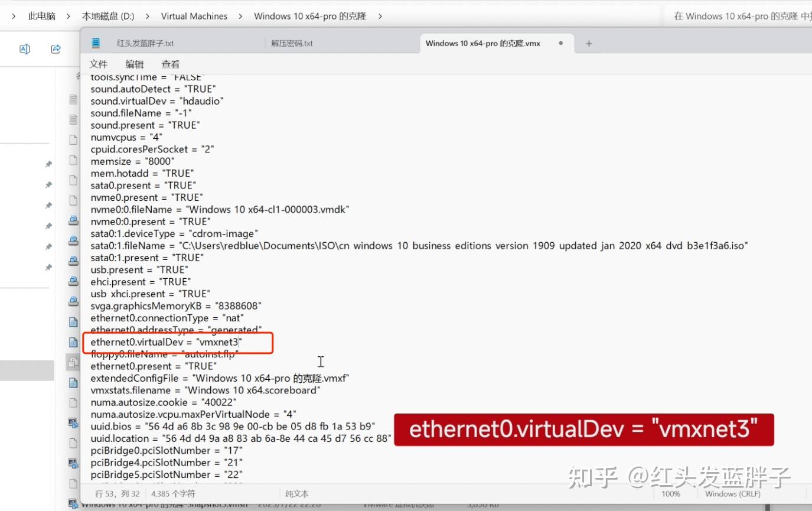This screenshot has width=812, height=511.
Task: Click the share icon in Explorer toolbar
Action: pyautogui.click(x=56, y=49)
